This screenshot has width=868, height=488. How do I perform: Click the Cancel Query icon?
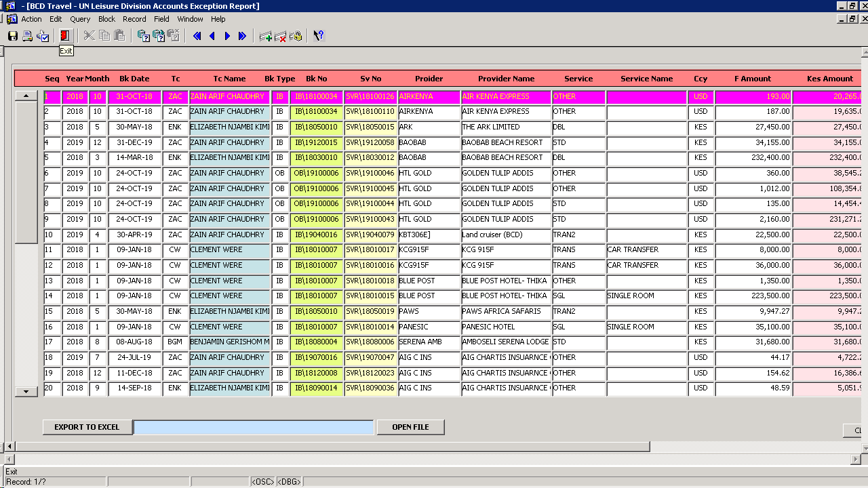coord(173,36)
